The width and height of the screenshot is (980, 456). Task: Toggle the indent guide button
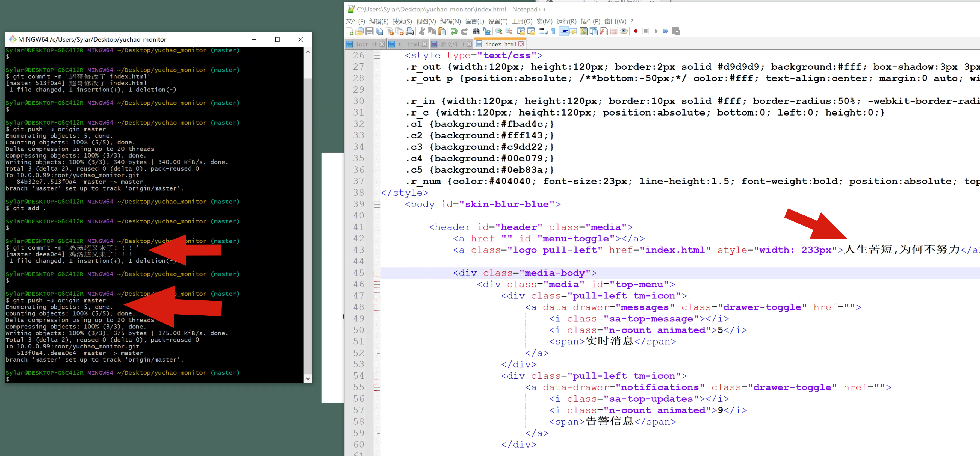tap(564, 32)
